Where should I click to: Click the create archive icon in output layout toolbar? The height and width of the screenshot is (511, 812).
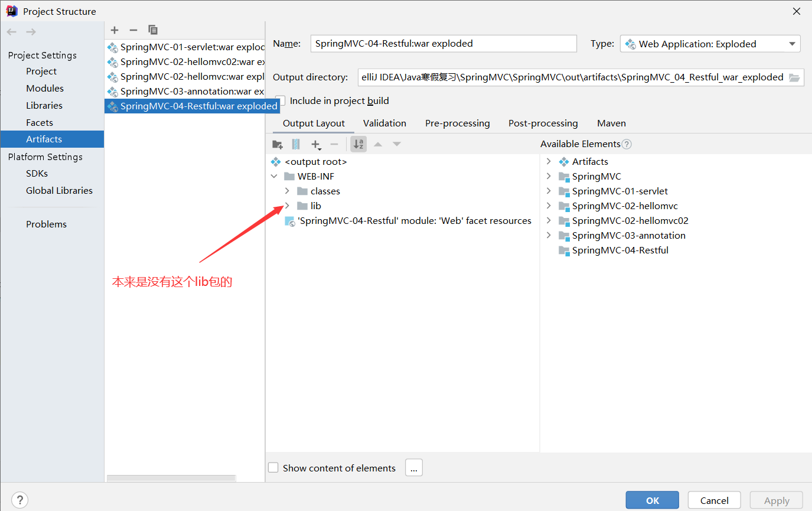296,144
